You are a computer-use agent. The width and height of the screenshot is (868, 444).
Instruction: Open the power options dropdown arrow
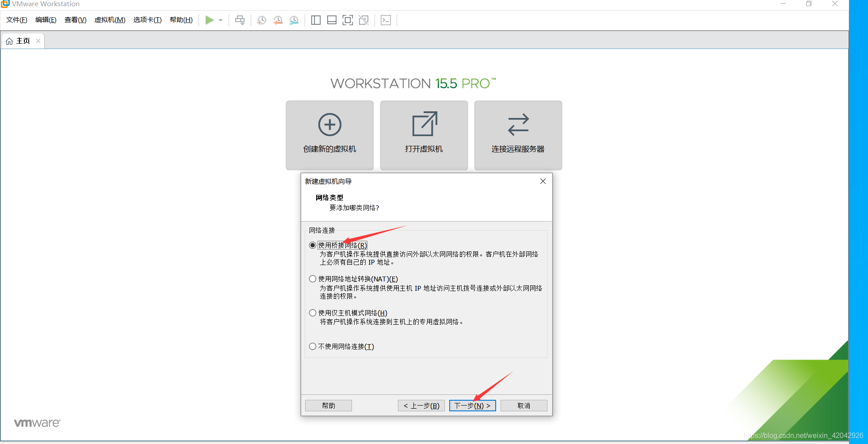(x=221, y=20)
